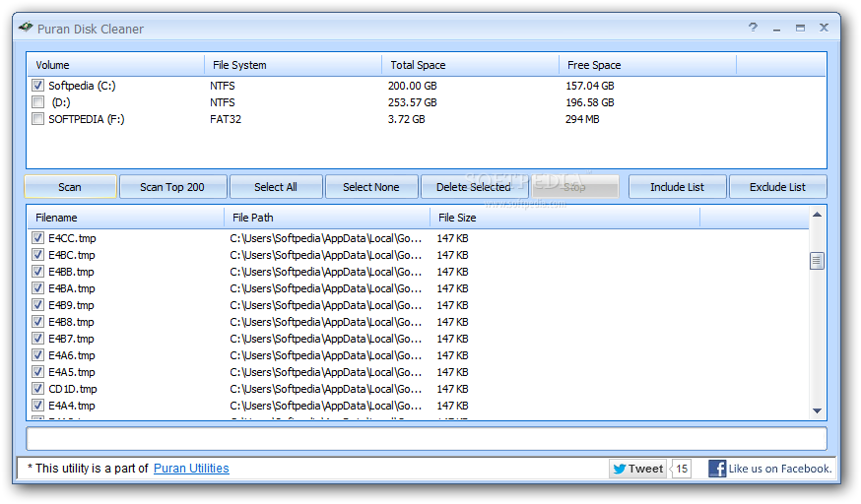The image size is (861, 504).
Task: Uncheck the E4A5.tmp file checkbox
Action: 37,372
